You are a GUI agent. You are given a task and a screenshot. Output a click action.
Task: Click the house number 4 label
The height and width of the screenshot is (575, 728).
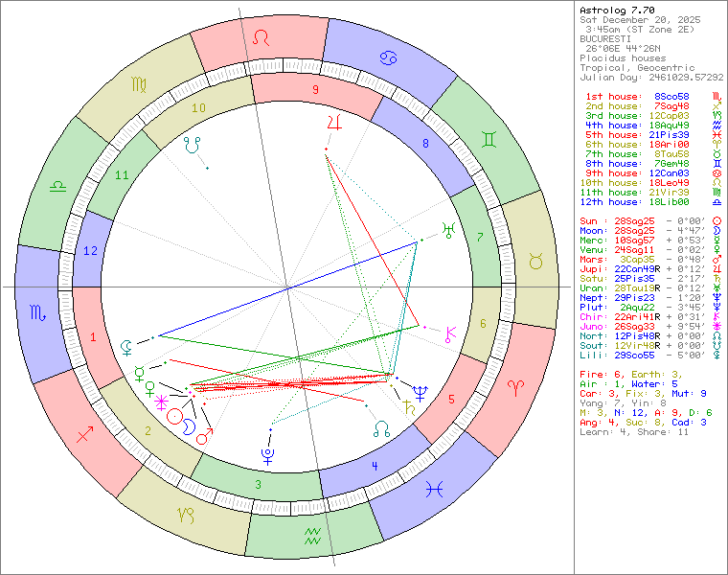click(x=375, y=466)
